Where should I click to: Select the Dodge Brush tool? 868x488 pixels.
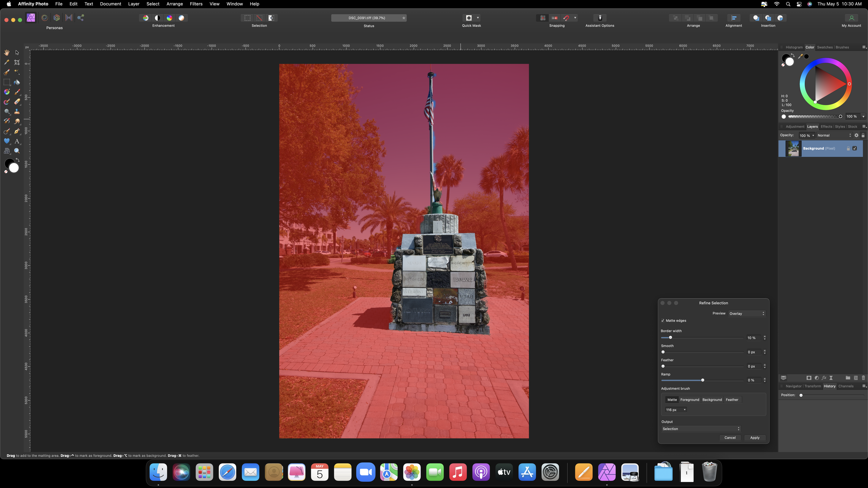(x=7, y=111)
